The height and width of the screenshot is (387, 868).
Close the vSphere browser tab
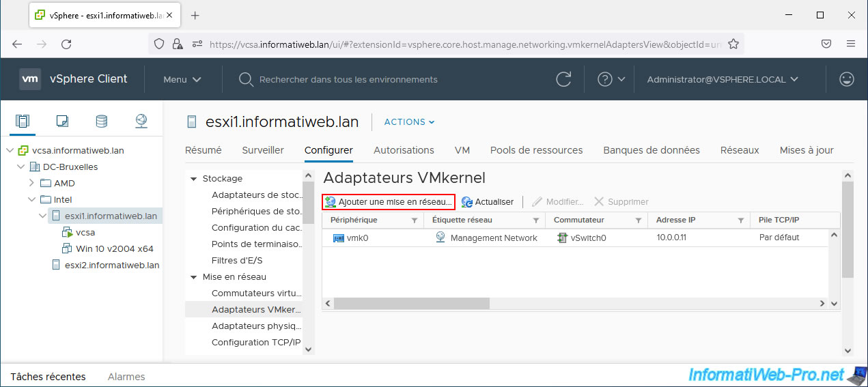click(168, 15)
